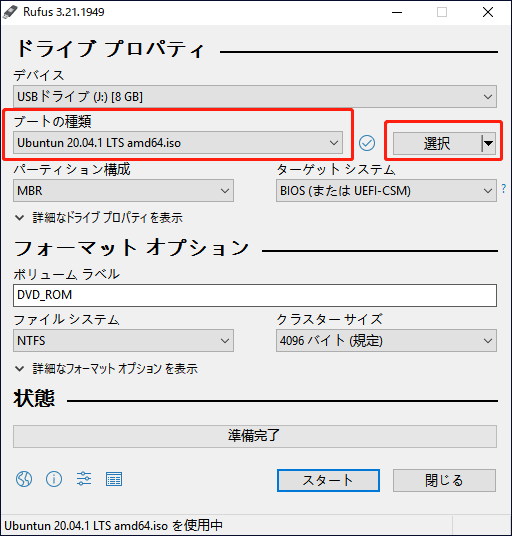Open the settings sliders icon

click(x=84, y=479)
